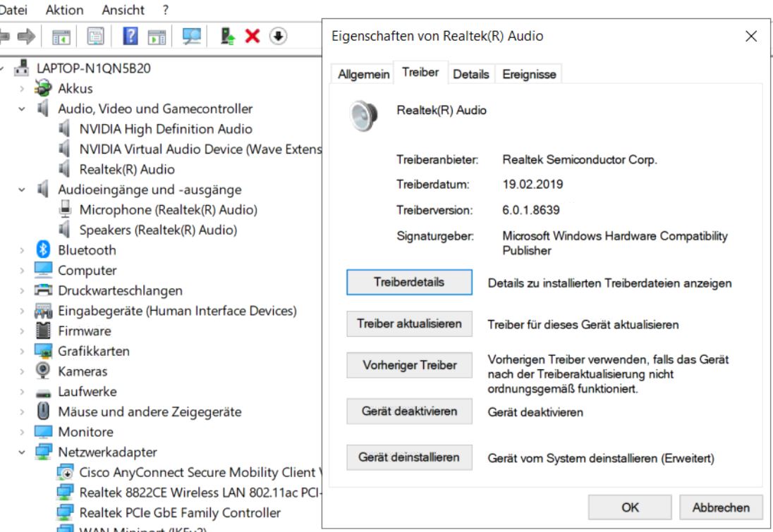Image resolution: width=773 pixels, height=532 pixels.
Task: Expand the Akkus category
Action: [22, 89]
